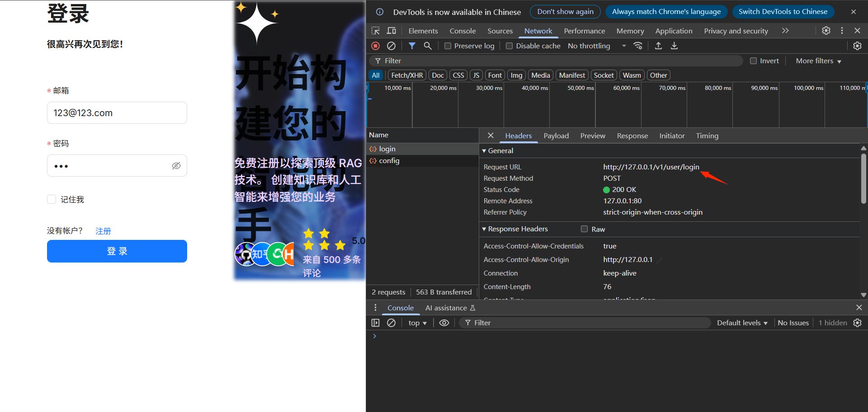The image size is (868, 412).
Task: Select the login request in the Name list
Action: 387,149
